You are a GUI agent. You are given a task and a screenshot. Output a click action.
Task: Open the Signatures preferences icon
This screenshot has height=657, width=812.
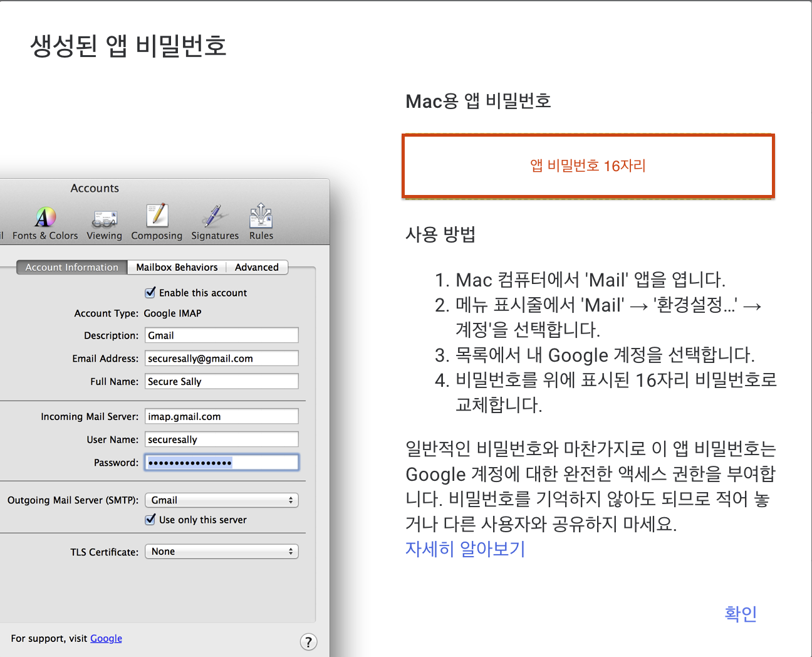point(215,222)
